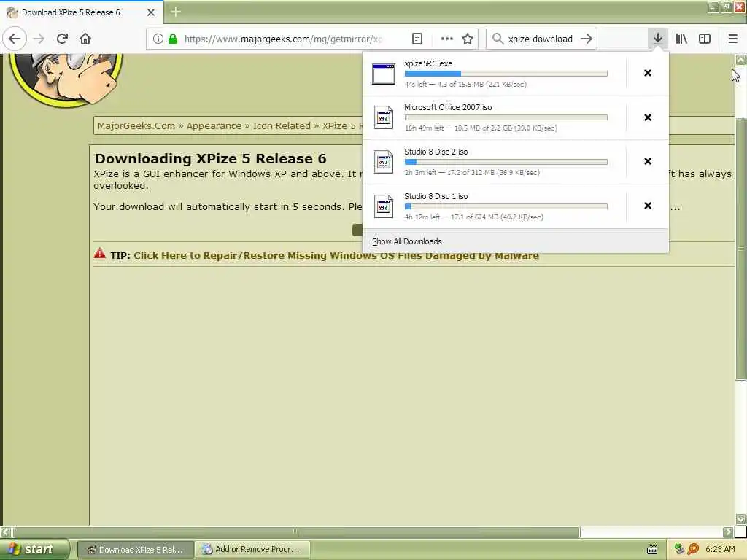Click Microsoft Office 2007.iso progress bar

pyautogui.click(x=506, y=117)
